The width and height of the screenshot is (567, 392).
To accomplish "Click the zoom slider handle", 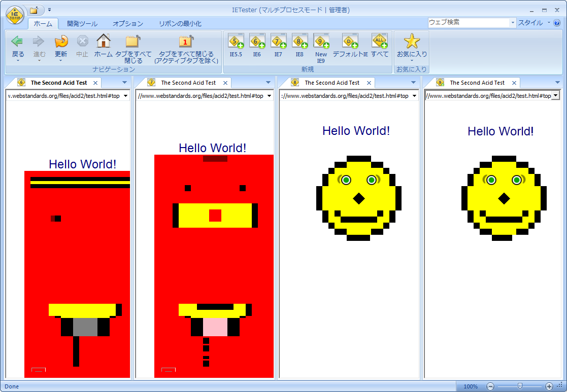I will tap(520, 386).
